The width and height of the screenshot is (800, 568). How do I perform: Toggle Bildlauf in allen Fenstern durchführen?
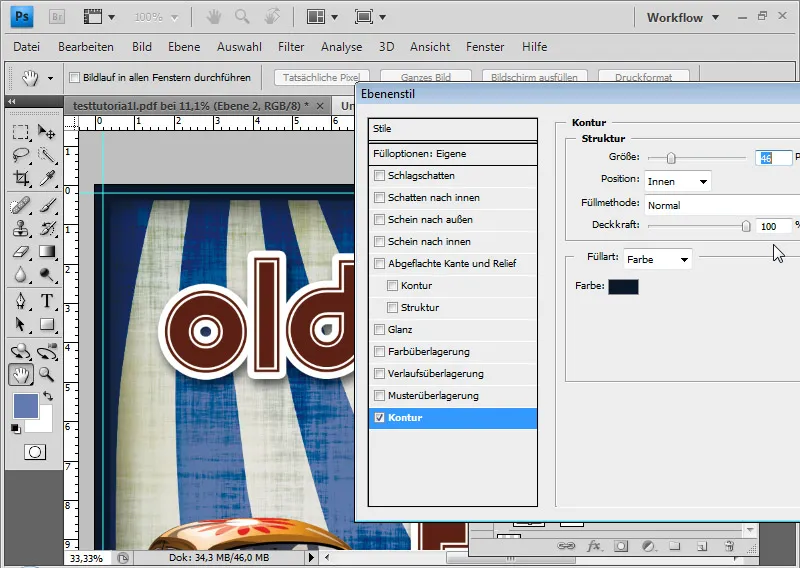tap(74, 78)
